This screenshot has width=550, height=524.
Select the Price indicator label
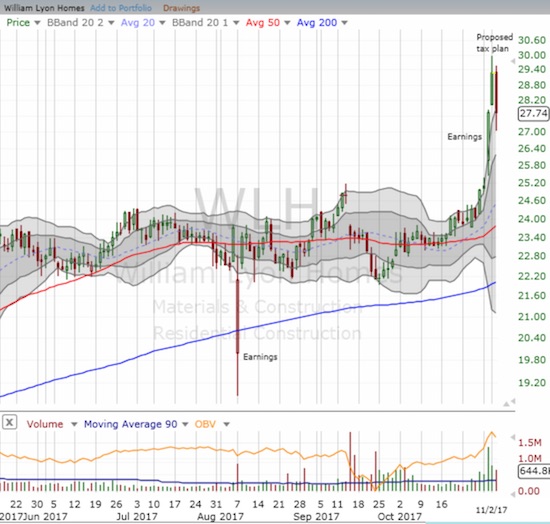pos(18,23)
